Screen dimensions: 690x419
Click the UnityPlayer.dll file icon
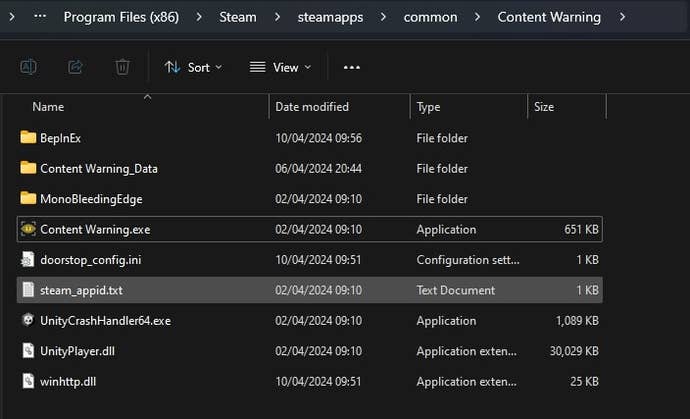pos(28,350)
